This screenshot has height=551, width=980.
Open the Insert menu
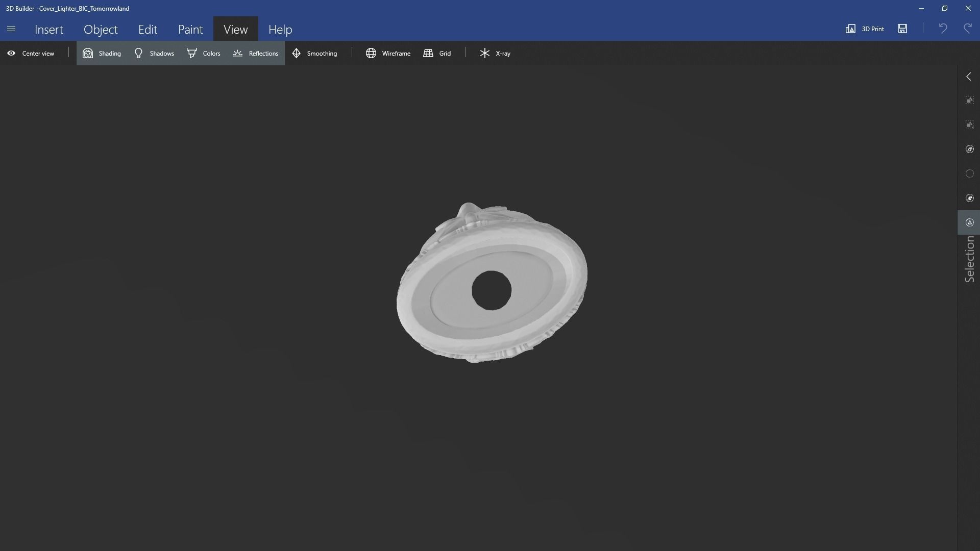[x=49, y=29]
